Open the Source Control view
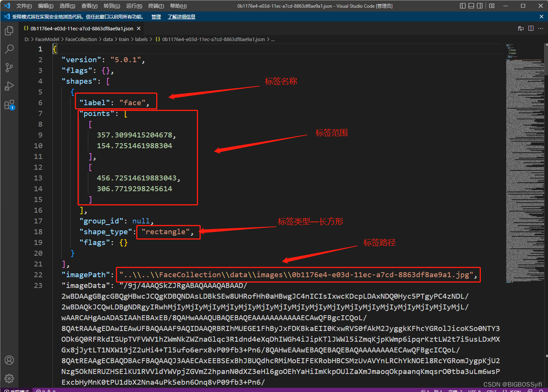 click(9, 68)
